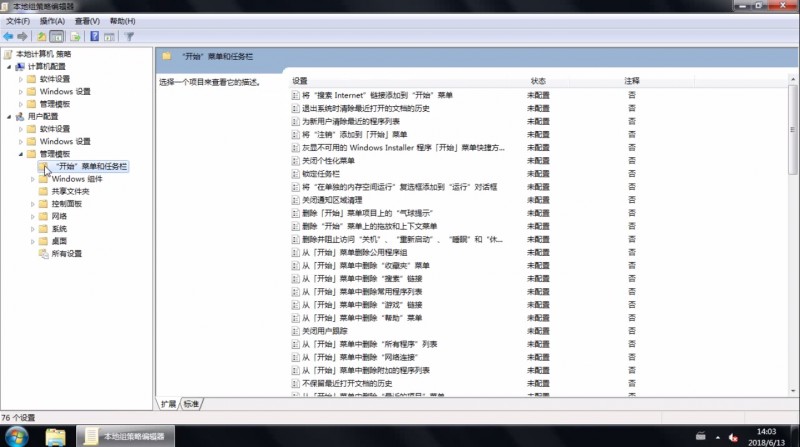The height and width of the screenshot is (447, 800).
Task: Toggle the action pane toolbar icon
Action: (109, 36)
